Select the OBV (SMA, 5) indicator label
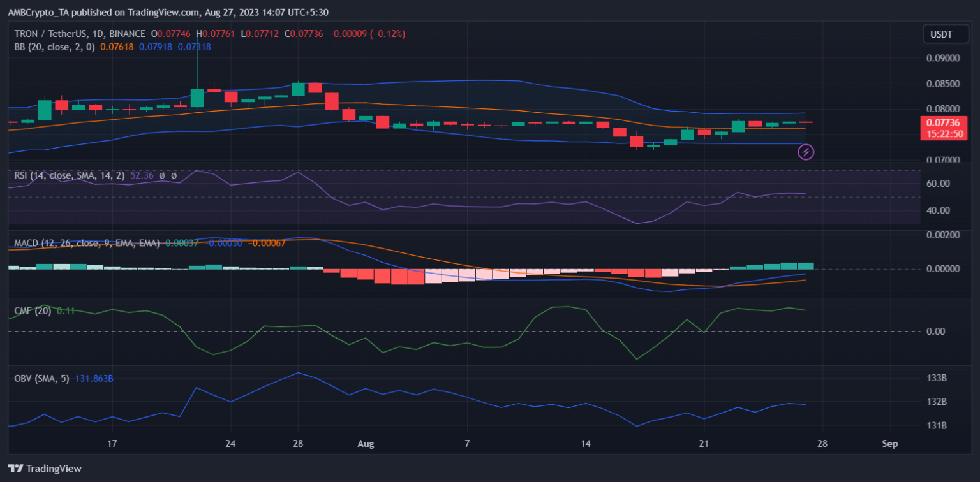Screen dimensions: 980x482 (x=43, y=378)
